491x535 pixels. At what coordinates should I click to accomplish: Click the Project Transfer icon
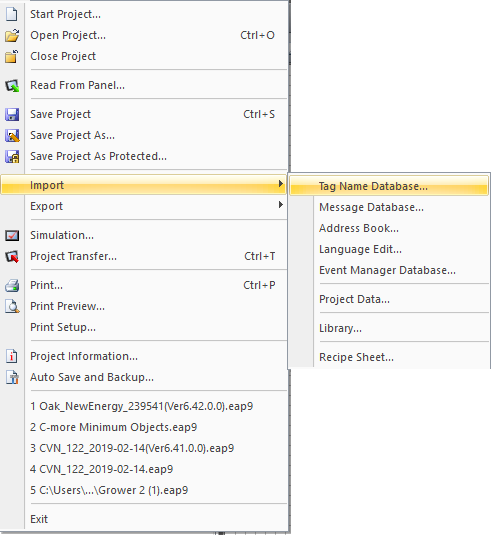pyautogui.click(x=12, y=257)
